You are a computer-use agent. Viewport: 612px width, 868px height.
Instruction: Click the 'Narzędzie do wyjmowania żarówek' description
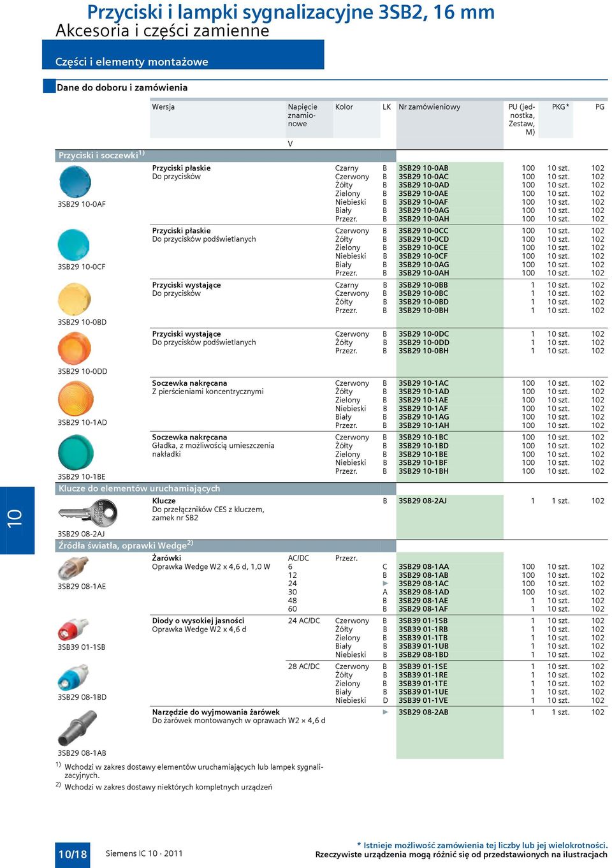click(238, 716)
